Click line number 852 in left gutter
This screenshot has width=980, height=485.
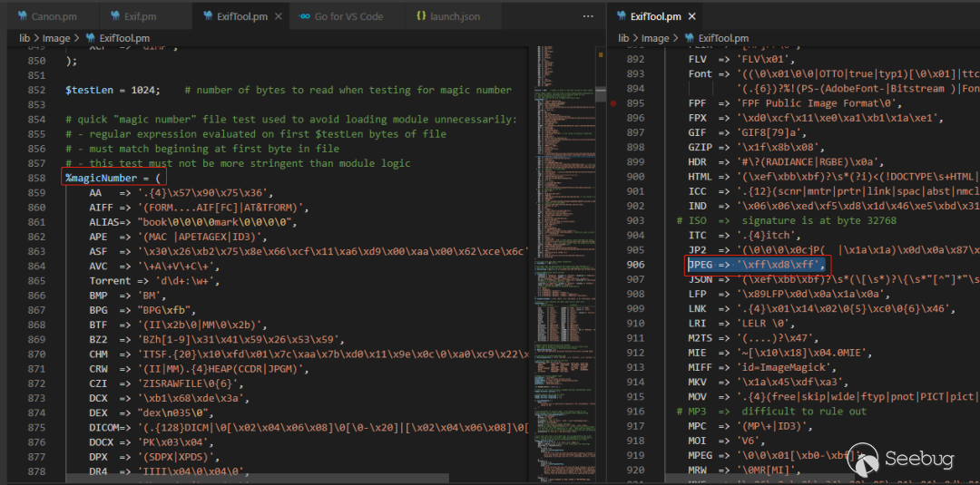[x=36, y=89]
